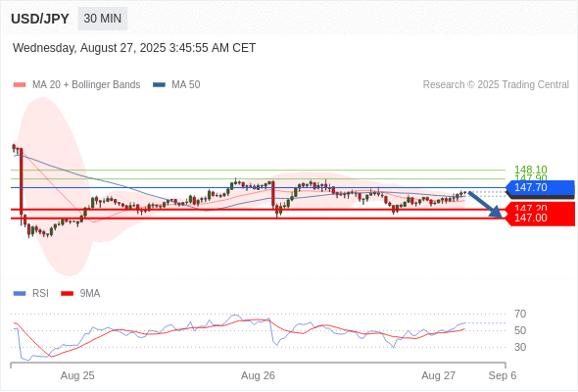Click the 9MA legend red swatch
Image resolution: width=578 pixels, height=392 pixels.
tap(67, 294)
